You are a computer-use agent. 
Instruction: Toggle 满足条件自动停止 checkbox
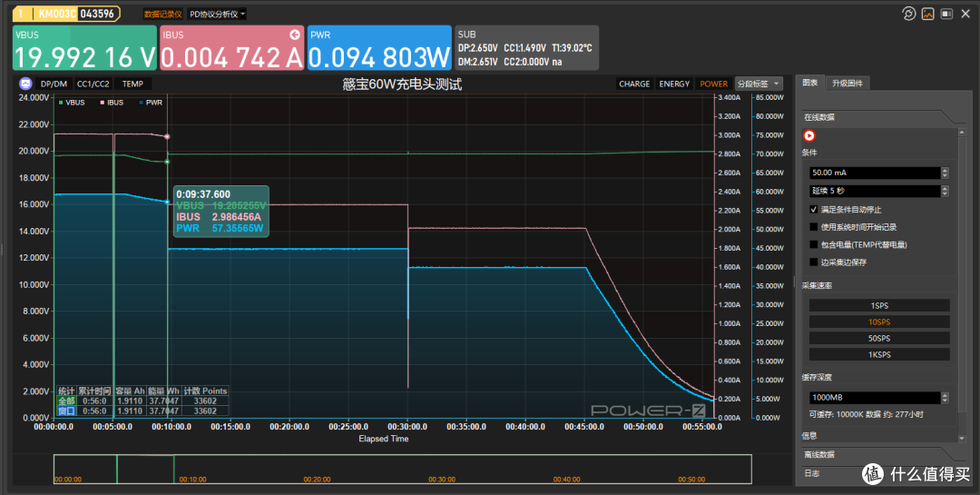point(814,210)
